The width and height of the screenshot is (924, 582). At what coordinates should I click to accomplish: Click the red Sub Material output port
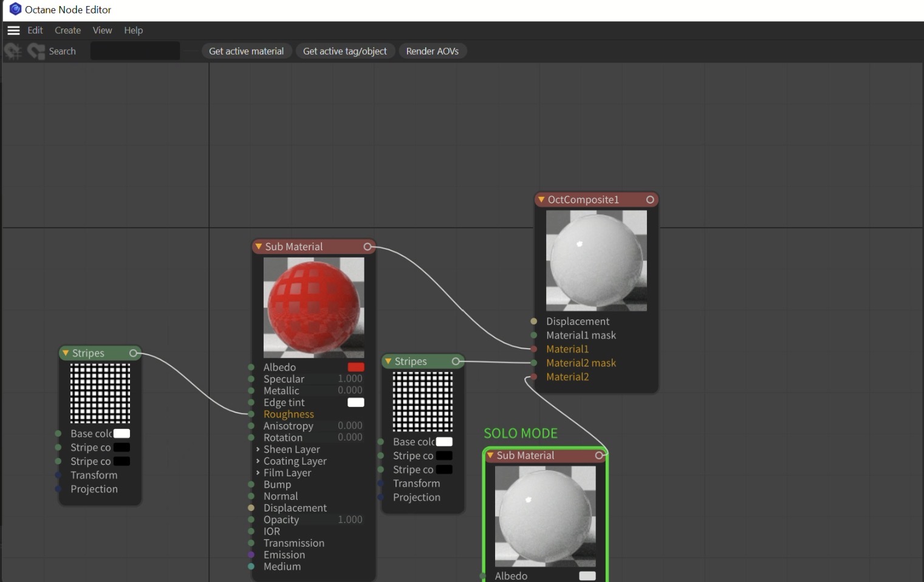(368, 247)
